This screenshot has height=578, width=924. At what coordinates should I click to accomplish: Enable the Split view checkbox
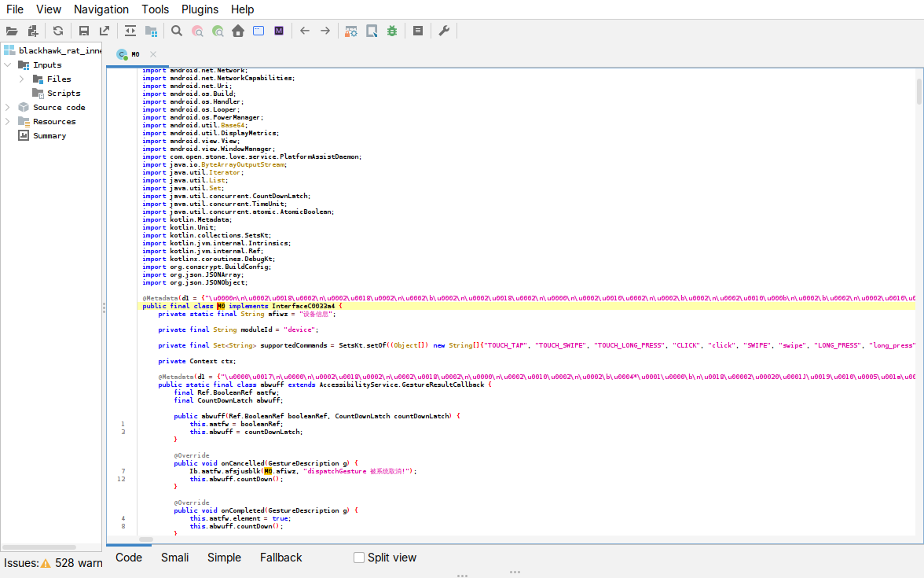[359, 558]
